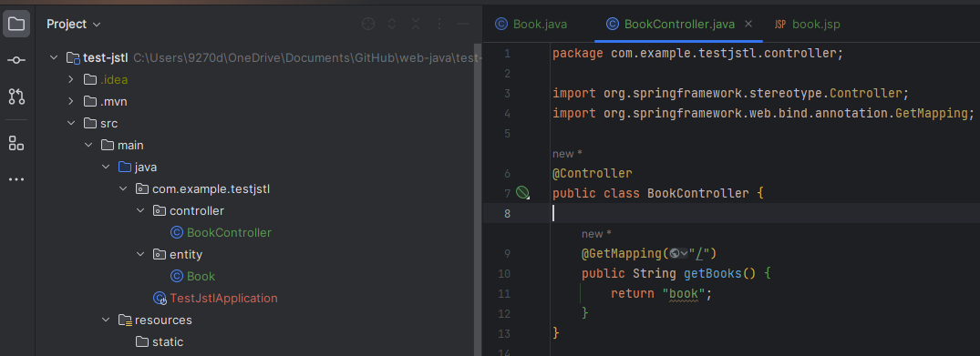Select the .mvn folder name
The height and width of the screenshot is (356, 980).
114,102
